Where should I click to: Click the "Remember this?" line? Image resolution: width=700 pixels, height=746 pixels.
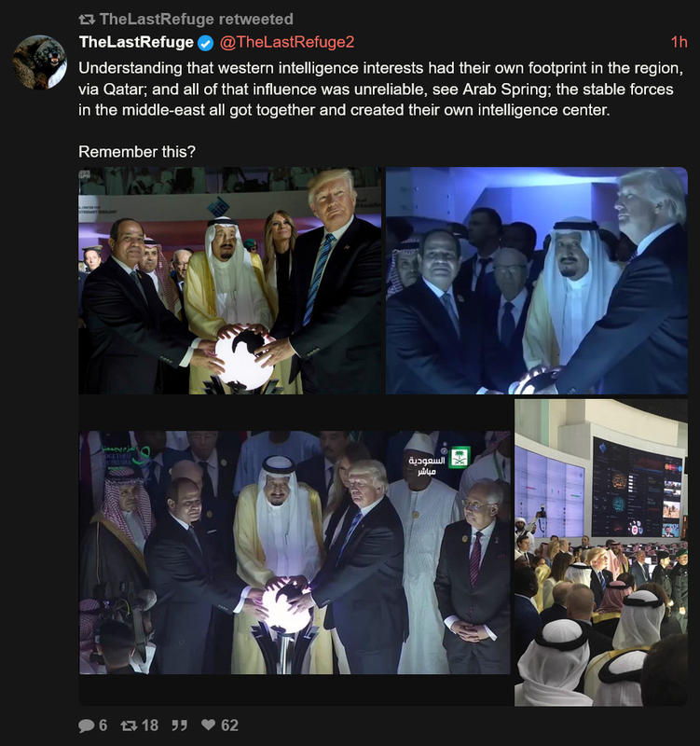(137, 152)
